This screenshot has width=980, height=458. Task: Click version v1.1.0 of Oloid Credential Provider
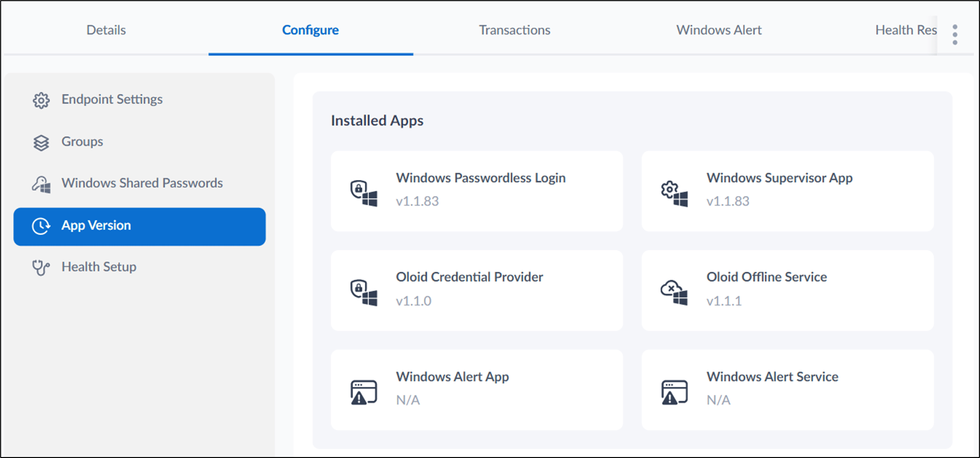[x=414, y=301]
